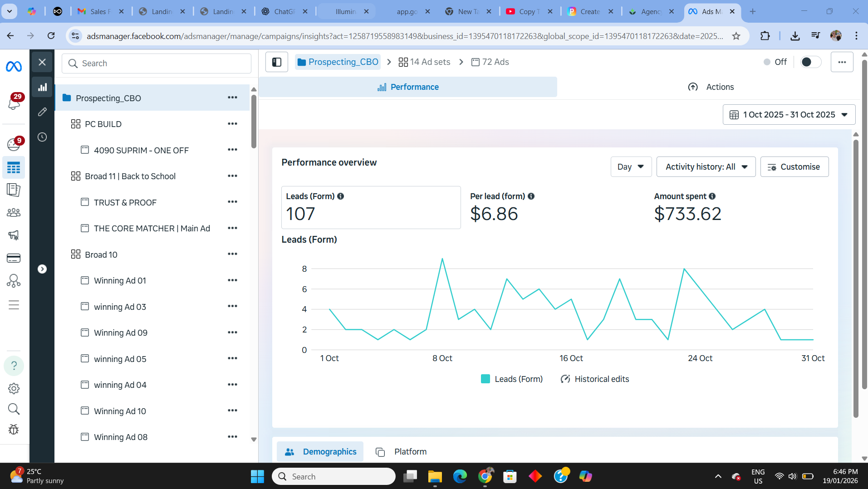
Task: Open the Activity history: All dropdown
Action: pyautogui.click(x=706, y=166)
